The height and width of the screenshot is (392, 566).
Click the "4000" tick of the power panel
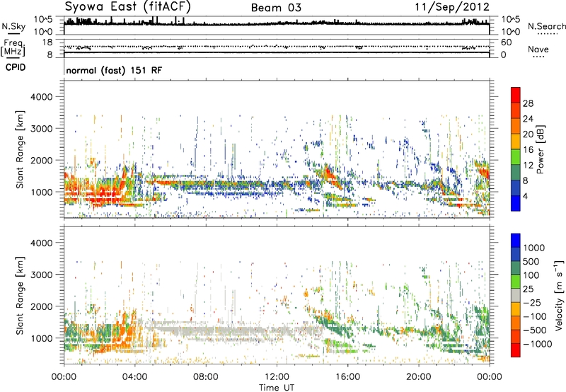point(41,97)
